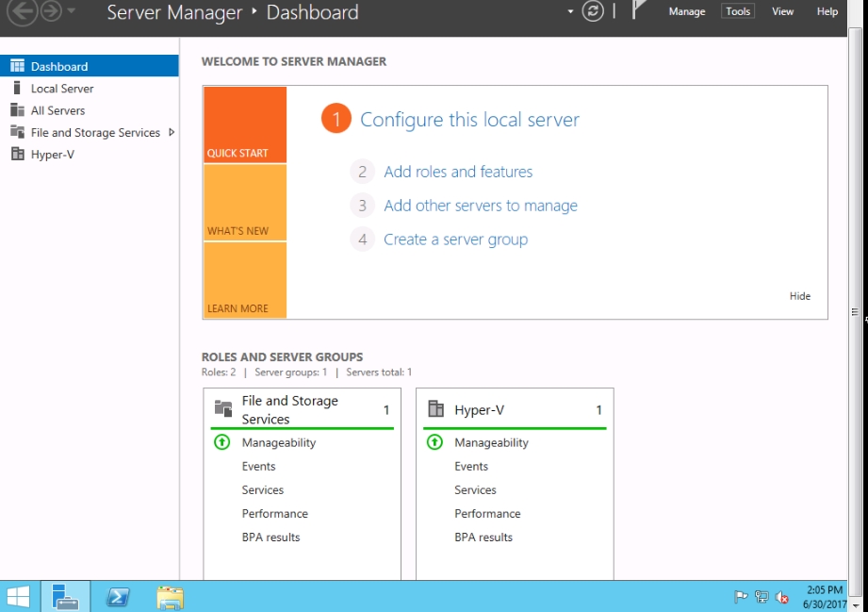Click Action Center flag in system tray
Screen dimensions: 868x612
click(740, 597)
